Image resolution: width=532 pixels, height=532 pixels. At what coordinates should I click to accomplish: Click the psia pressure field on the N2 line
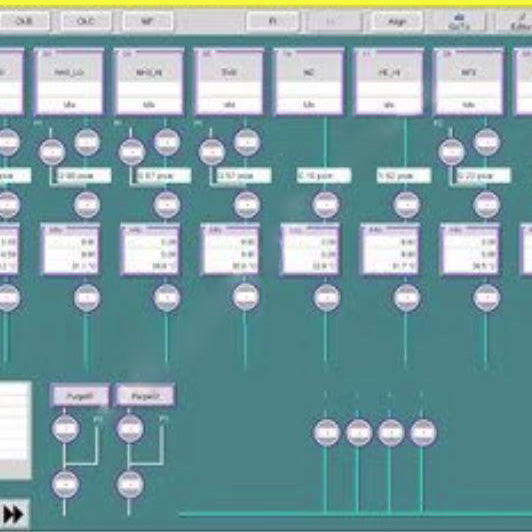[x=324, y=176]
